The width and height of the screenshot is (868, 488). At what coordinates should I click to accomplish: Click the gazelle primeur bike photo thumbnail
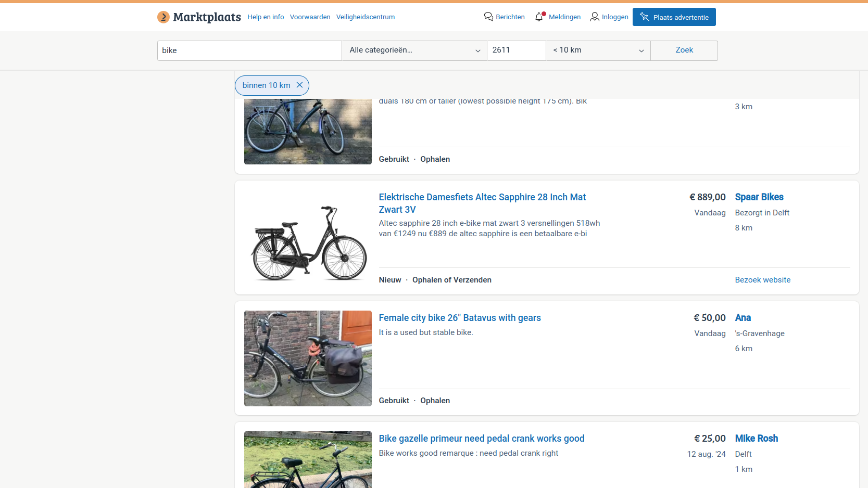308,459
